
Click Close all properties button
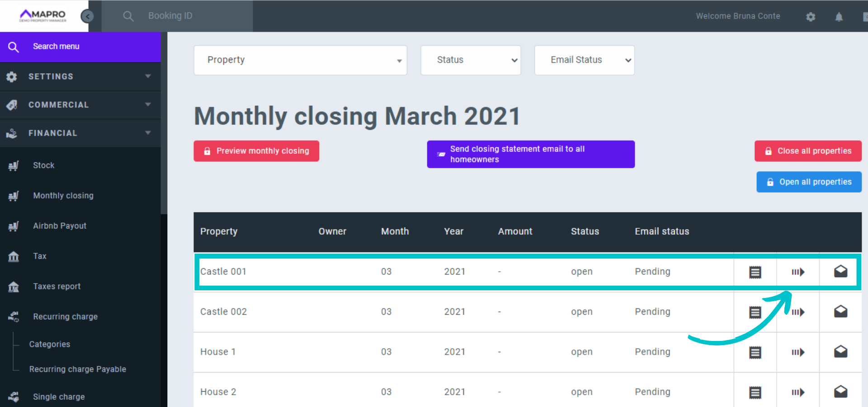[x=808, y=151]
